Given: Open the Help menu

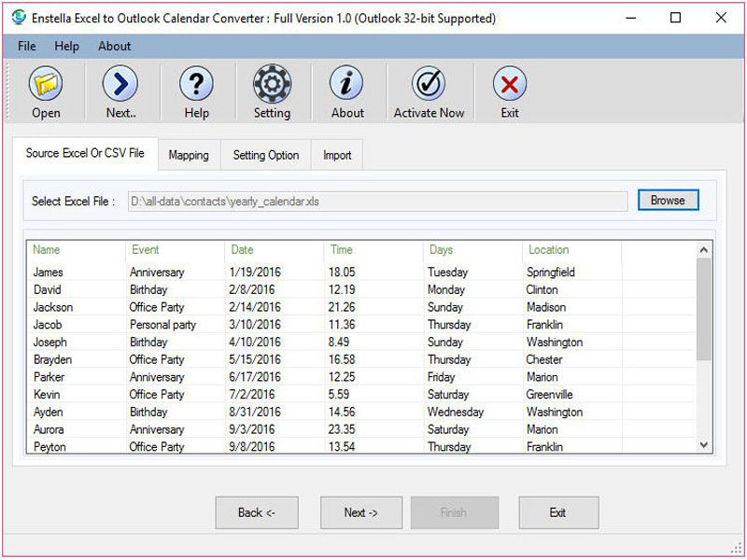Looking at the screenshot, I should [x=66, y=46].
